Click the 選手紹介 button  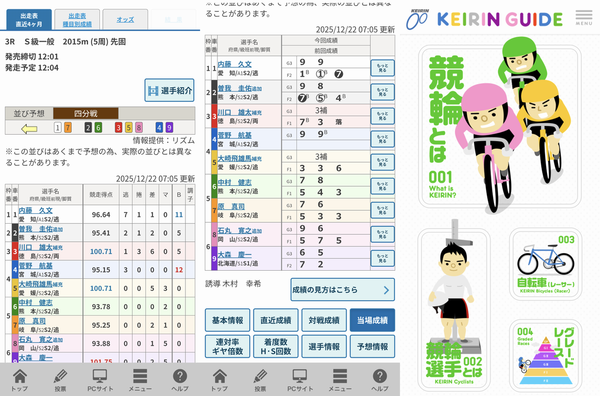pos(170,90)
